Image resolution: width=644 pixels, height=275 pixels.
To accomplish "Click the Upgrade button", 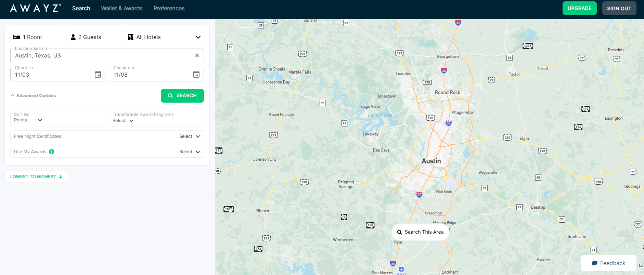I will tap(579, 8).
